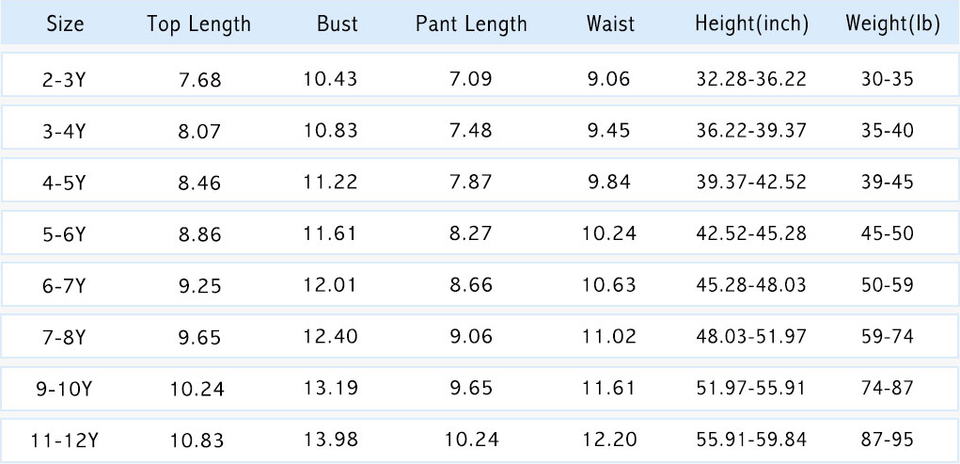Click the Size column header
960x464 pixels.
pos(65,24)
